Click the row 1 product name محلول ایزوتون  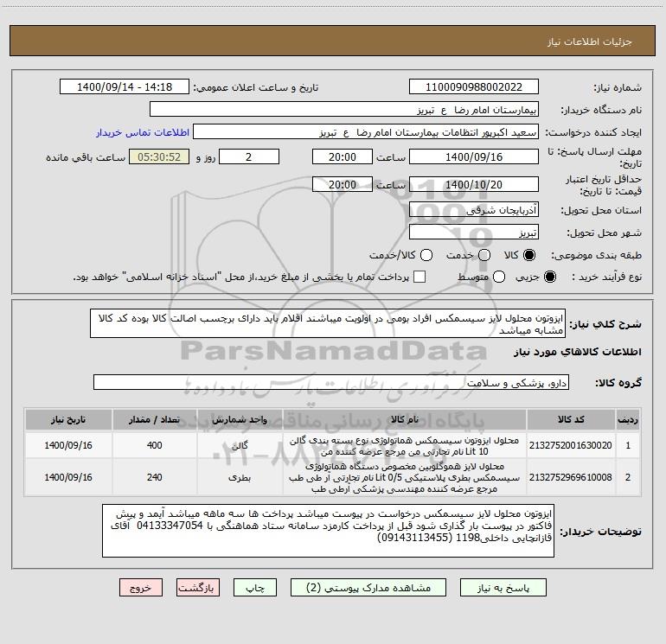(x=405, y=446)
